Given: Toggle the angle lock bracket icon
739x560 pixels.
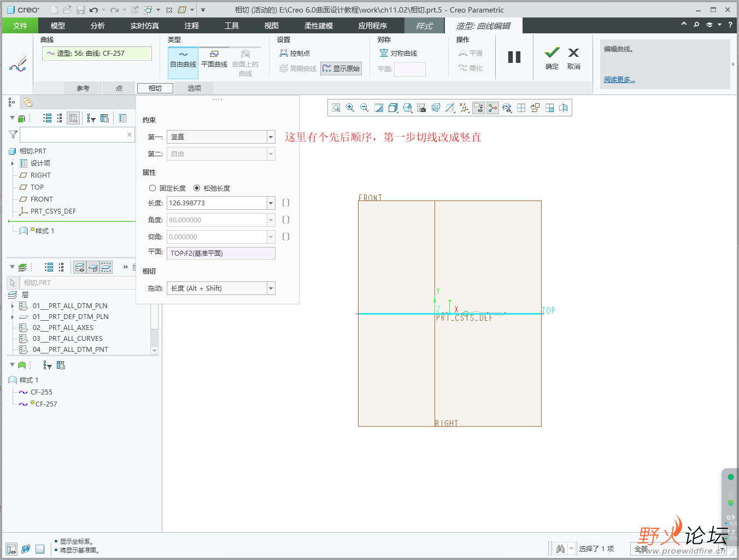Looking at the screenshot, I should [x=286, y=220].
